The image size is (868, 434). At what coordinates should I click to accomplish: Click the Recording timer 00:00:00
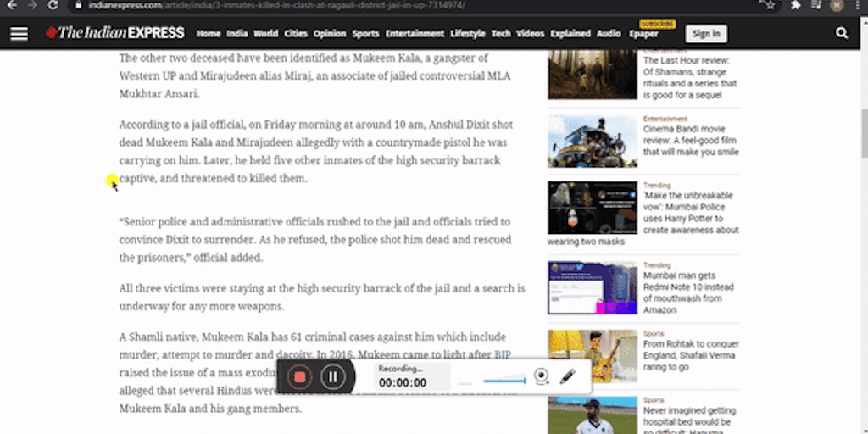click(403, 382)
